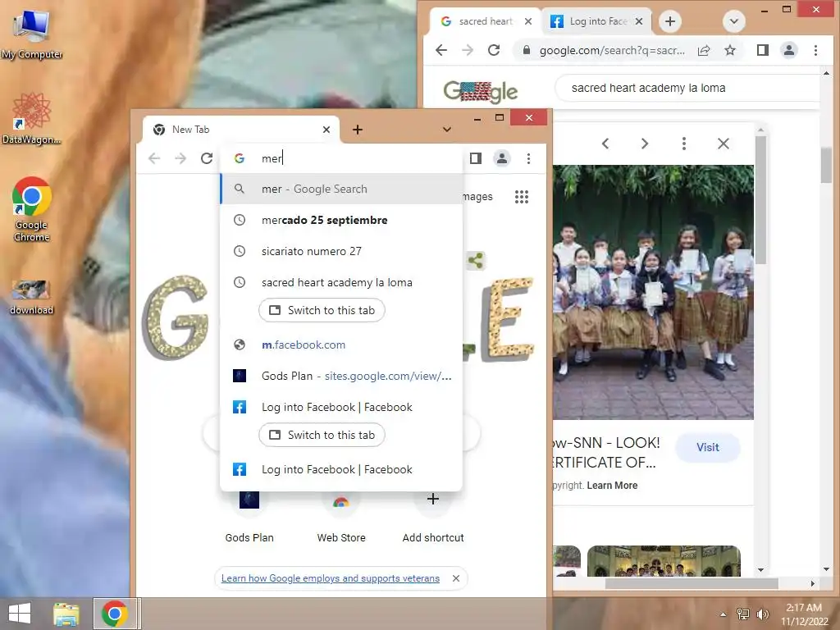The height and width of the screenshot is (630, 840).
Task: Close the sacred heart tab
Action: [528, 21]
